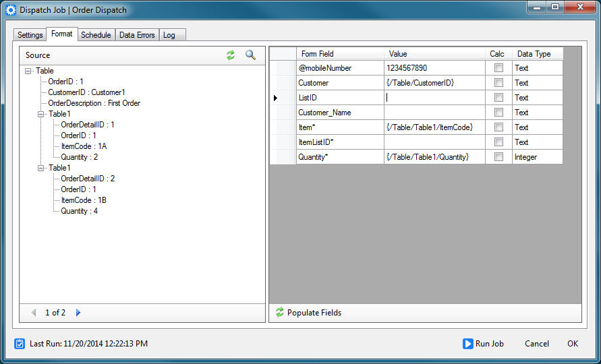Click the Data Type column header
This screenshot has height=364, width=601.
[538, 54]
